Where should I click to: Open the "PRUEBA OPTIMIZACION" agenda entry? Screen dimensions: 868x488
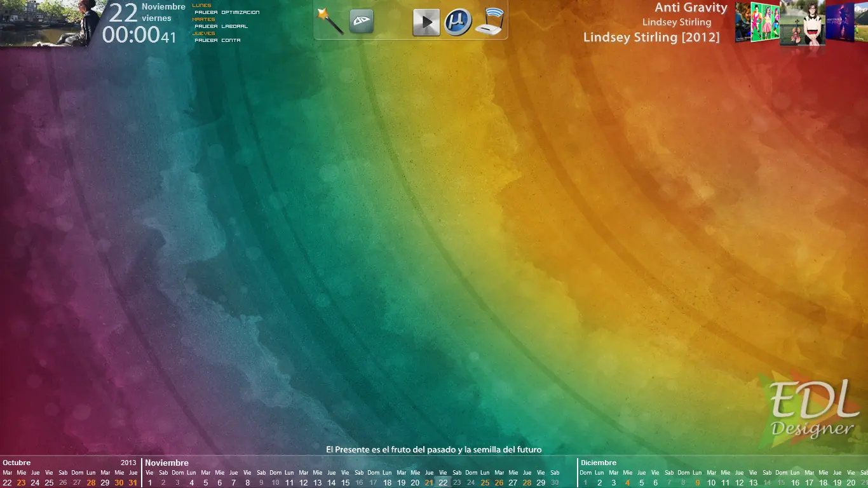click(227, 13)
